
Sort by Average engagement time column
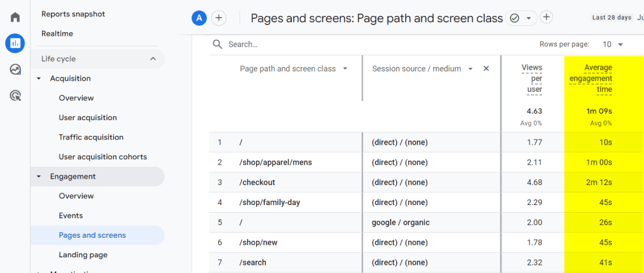(x=591, y=79)
